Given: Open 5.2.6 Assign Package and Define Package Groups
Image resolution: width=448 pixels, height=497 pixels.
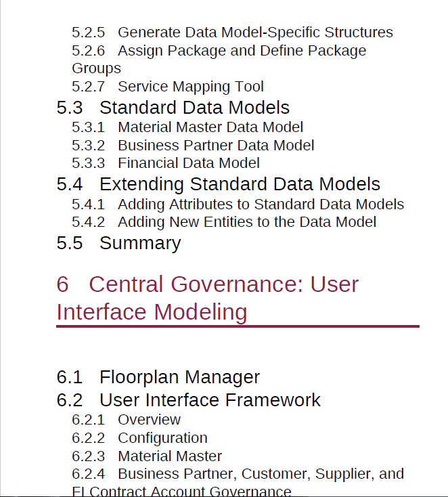Looking at the screenshot, I should (219, 60).
